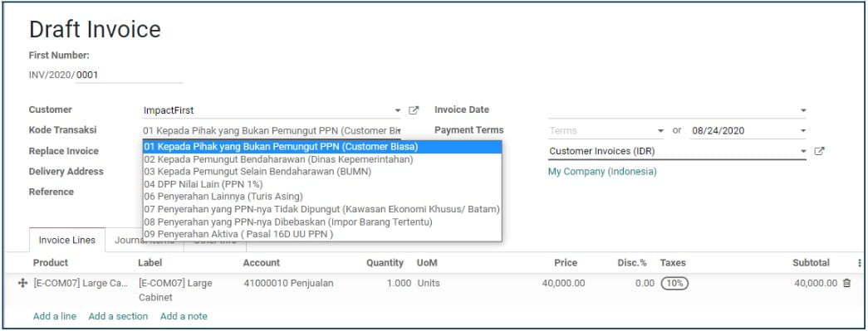Open the Payment Terms dropdown
The image size is (868, 331).
click(660, 131)
